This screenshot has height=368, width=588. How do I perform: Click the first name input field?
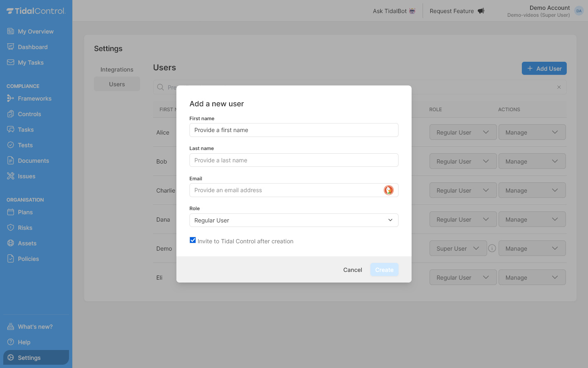click(294, 130)
